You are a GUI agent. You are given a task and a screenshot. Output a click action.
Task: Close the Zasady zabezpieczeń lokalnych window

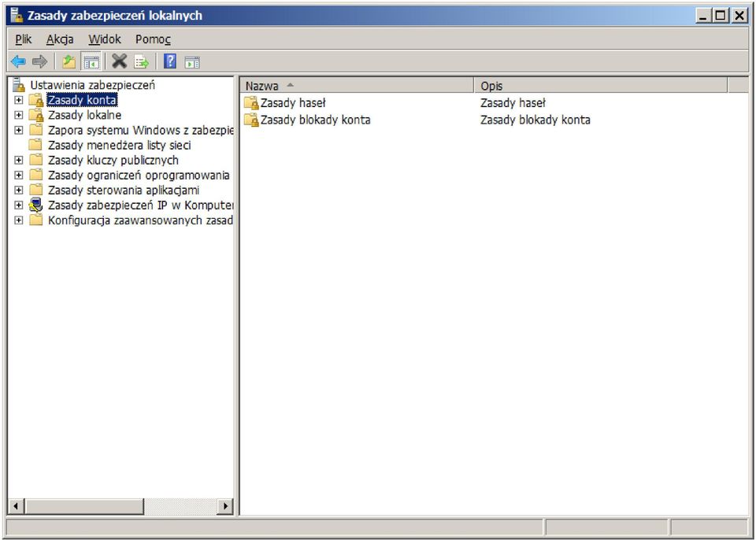(739, 16)
